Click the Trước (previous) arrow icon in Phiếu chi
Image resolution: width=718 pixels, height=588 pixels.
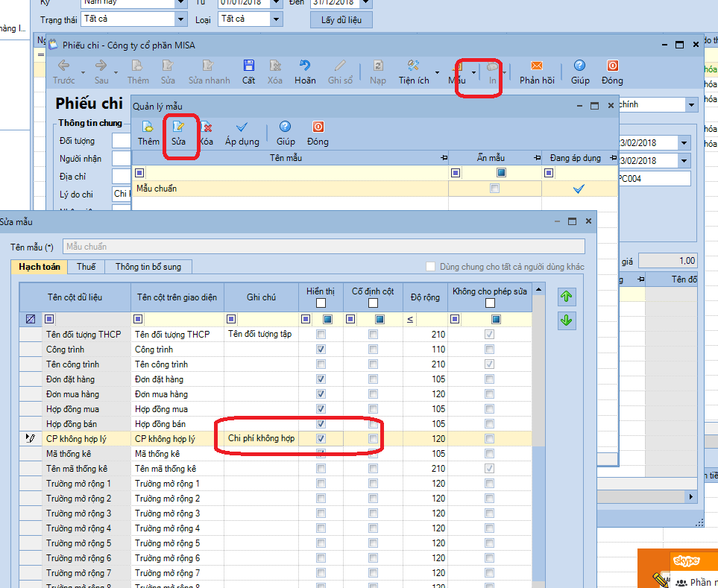(63, 66)
